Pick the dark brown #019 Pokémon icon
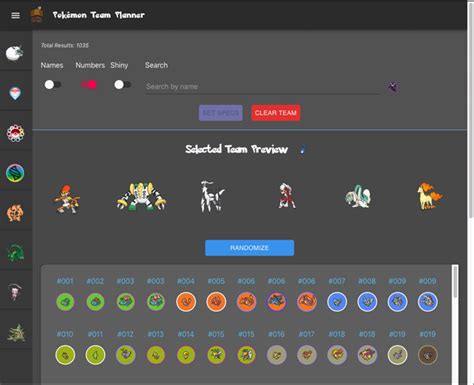This screenshot has width=474, height=385. (x=428, y=355)
